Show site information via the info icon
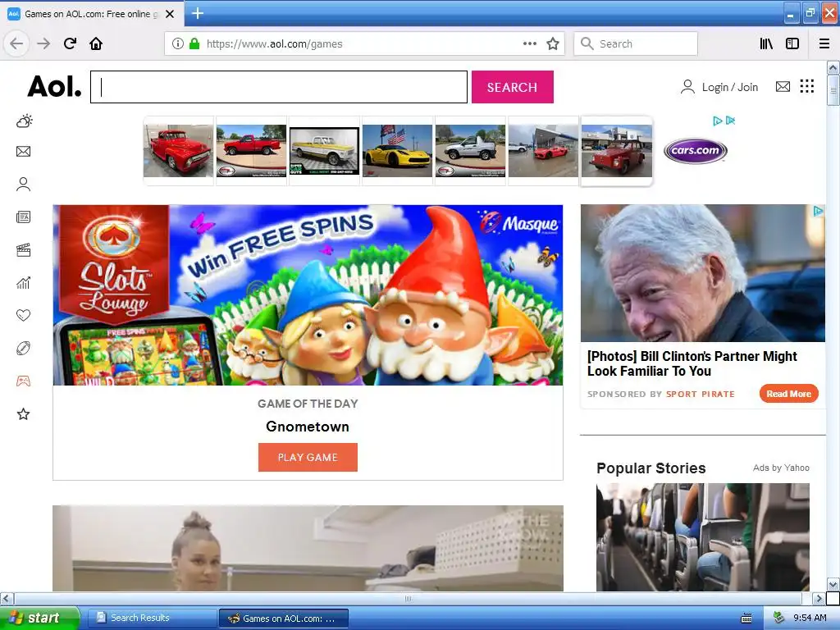 pyautogui.click(x=178, y=43)
